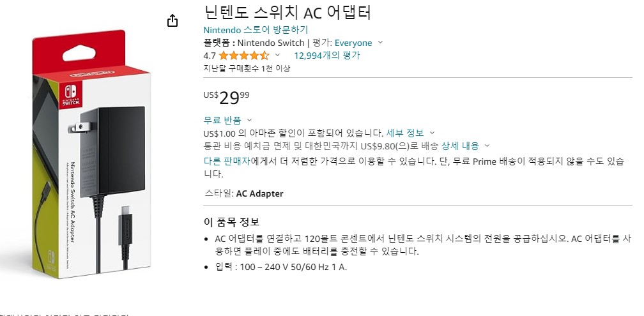The height and width of the screenshot is (316, 644).
Task: Open the 12,994개의 평가 reviews link
Action: click(x=326, y=56)
